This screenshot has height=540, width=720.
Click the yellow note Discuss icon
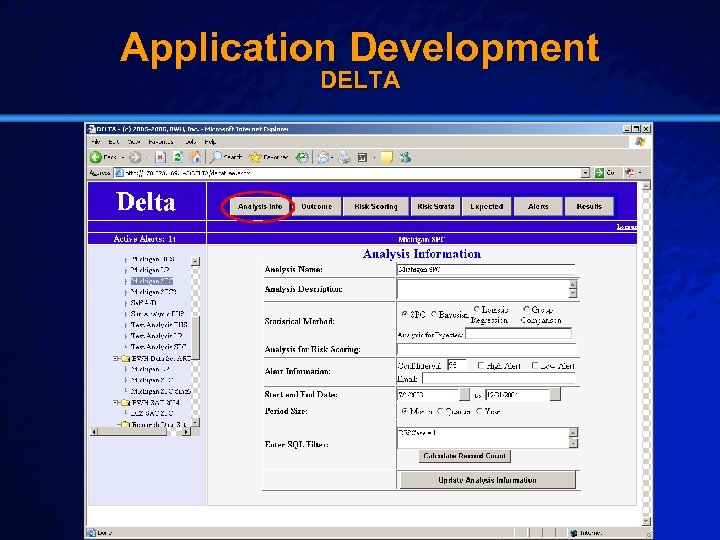click(387, 158)
